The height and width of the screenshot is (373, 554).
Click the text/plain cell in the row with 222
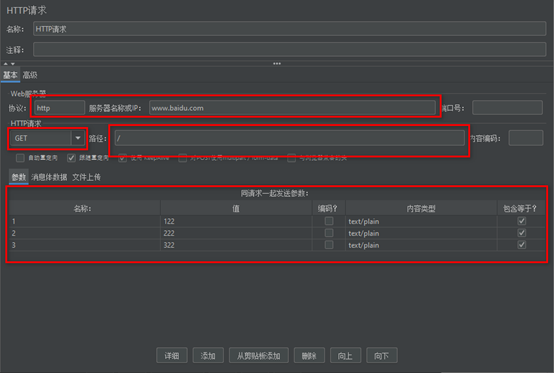click(x=421, y=233)
